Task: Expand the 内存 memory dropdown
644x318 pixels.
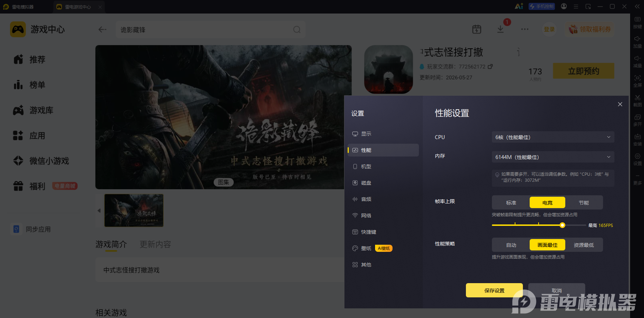Action: click(x=553, y=157)
